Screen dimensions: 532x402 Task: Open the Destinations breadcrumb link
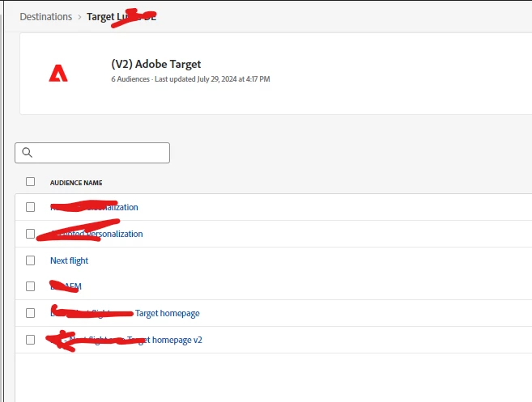pyautogui.click(x=46, y=17)
